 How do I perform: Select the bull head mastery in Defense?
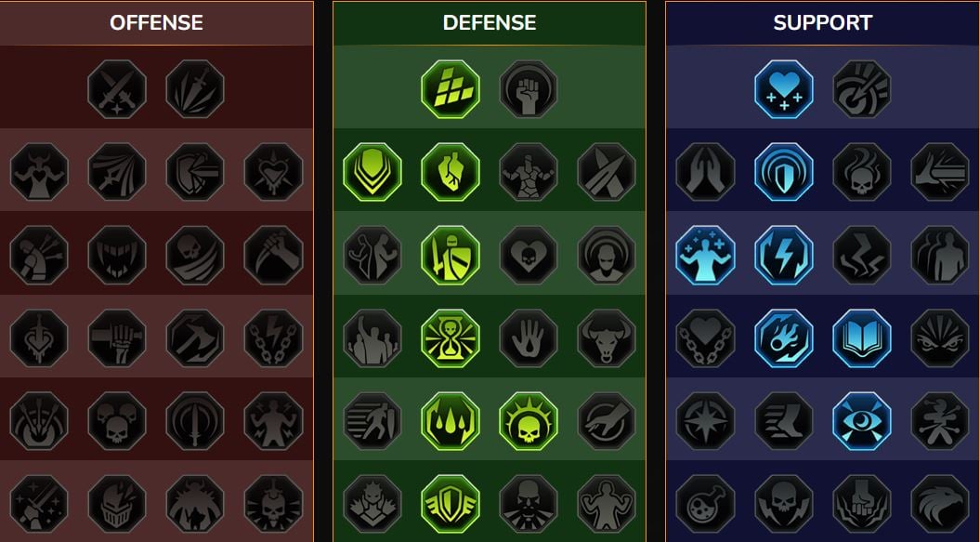[607, 338]
